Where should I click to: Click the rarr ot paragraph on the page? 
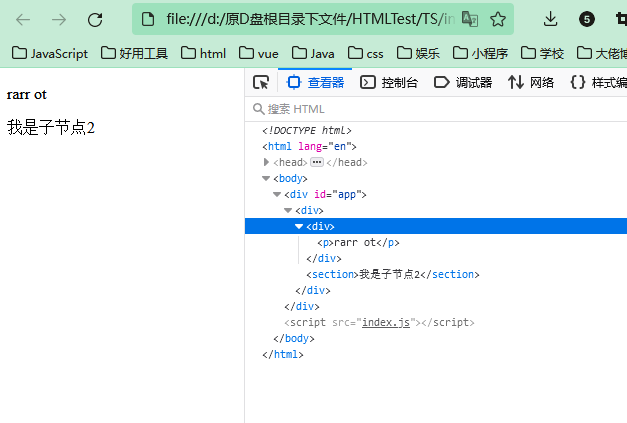coord(26,94)
